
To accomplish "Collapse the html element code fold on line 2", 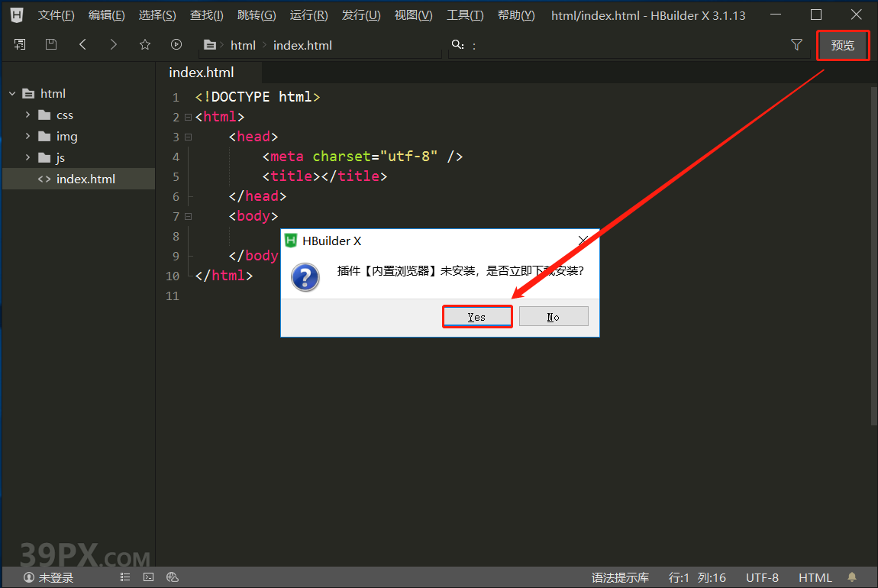I will coord(187,117).
